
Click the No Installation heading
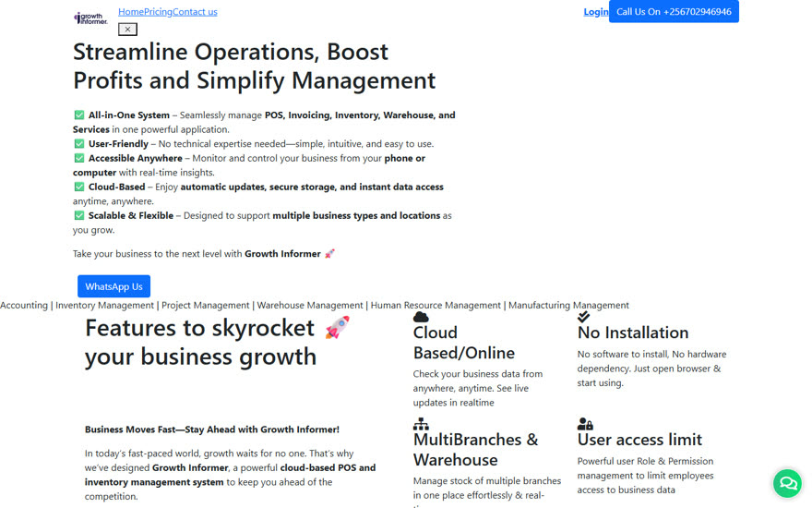pyautogui.click(x=633, y=333)
